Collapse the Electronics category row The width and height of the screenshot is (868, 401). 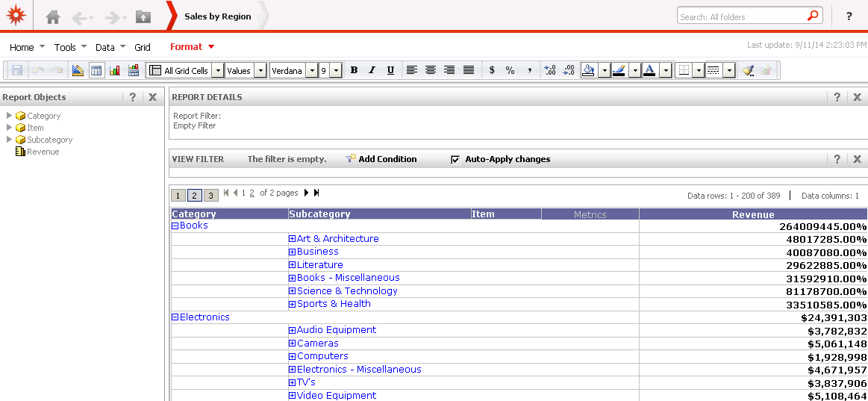[x=175, y=317]
